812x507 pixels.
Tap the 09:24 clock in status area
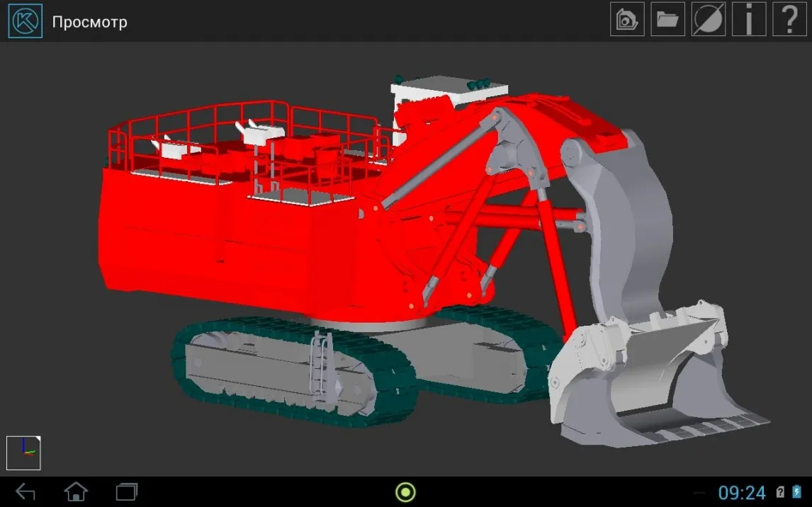(x=742, y=492)
